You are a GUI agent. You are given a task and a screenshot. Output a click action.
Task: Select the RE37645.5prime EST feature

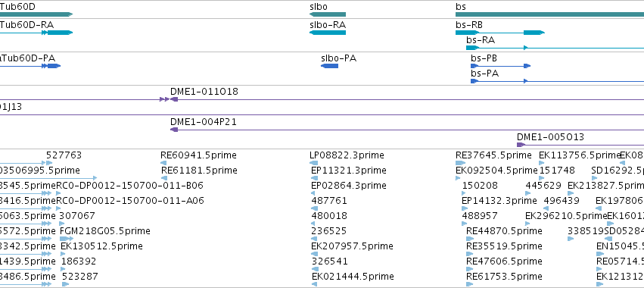tap(460, 163)
